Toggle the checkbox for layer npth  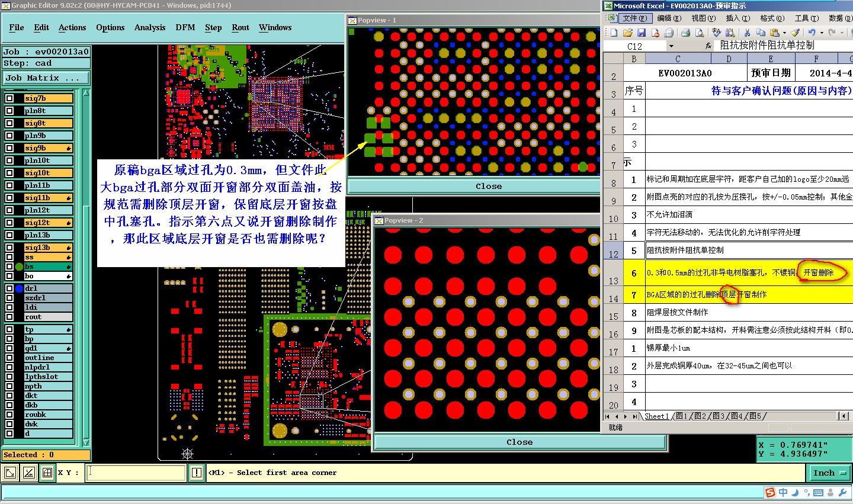point(9,386)
